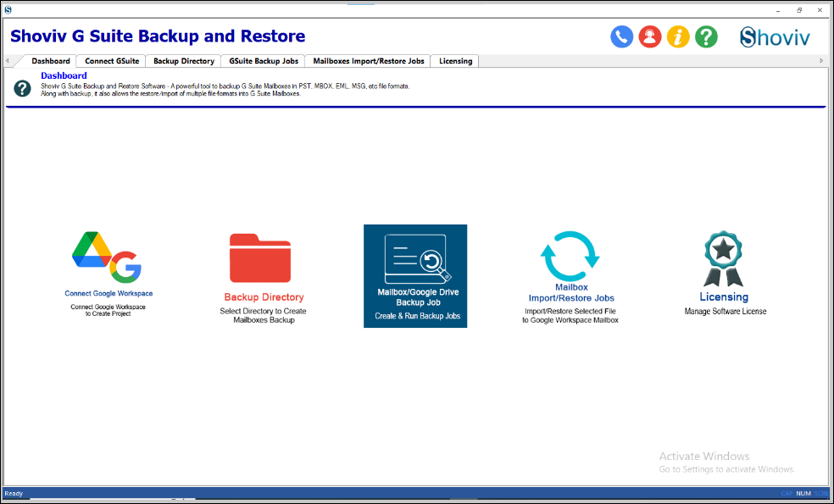
Task: Click the NUM indicator in status bar
Action: [803, 493]
